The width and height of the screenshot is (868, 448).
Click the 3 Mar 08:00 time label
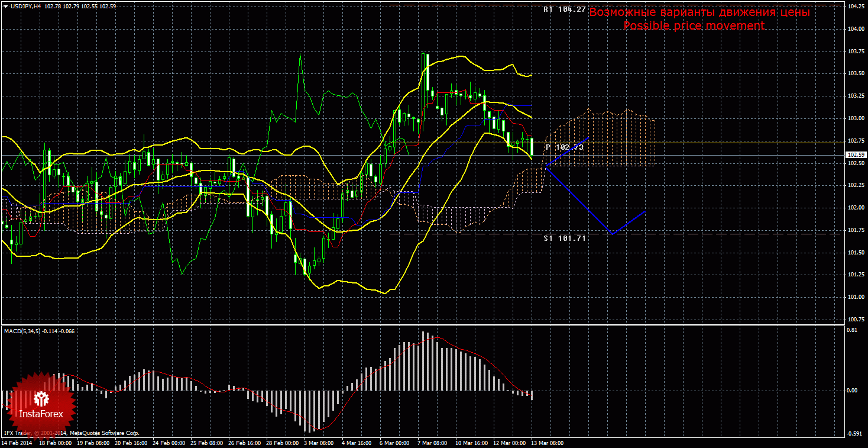(x=320, y=443)
